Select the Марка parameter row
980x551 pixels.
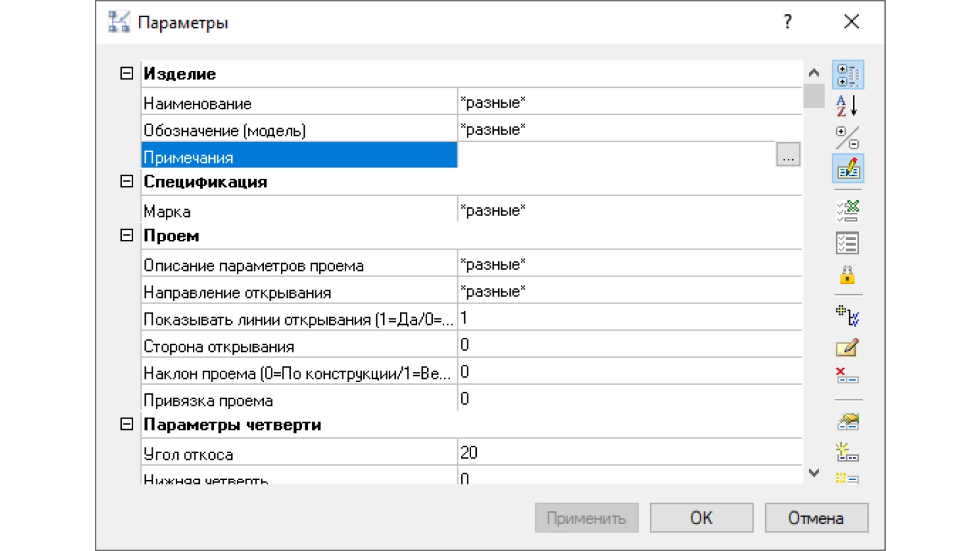[472, 211]
